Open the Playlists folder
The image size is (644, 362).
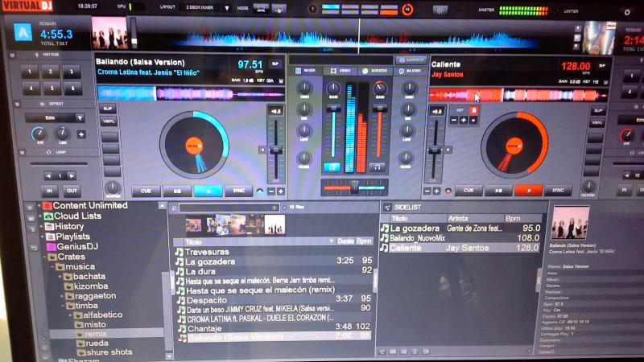pos(68,237)
